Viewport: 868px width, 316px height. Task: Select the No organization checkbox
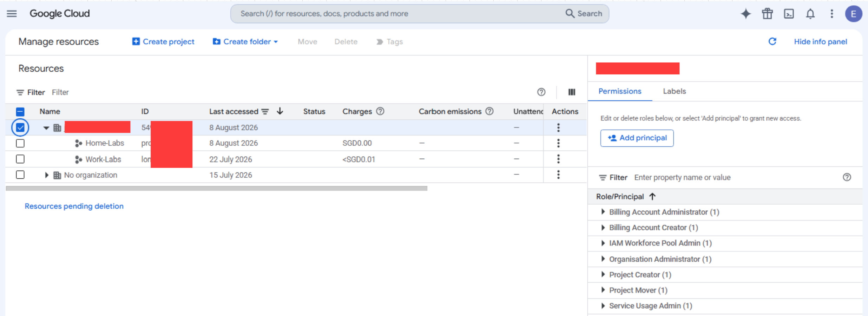point(20,175)
